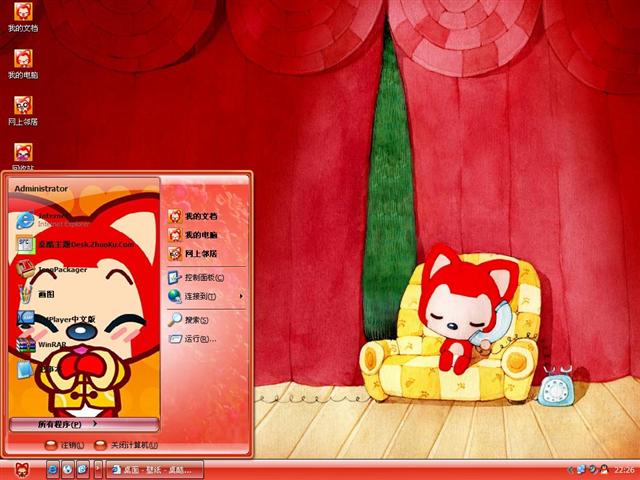Click the 关闭计算机(U) shut down button
The height and width of the screenshot is (480, 640).
click(126, 445)
